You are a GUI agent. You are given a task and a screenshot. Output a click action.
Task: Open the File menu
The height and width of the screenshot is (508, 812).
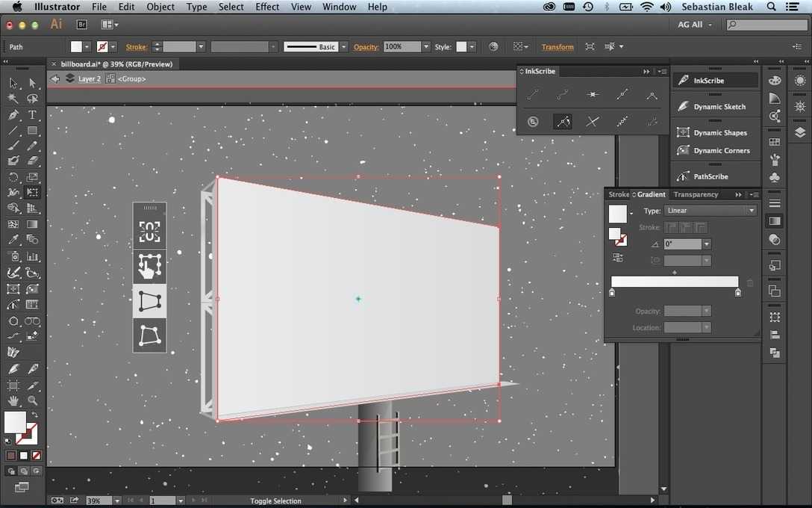tap(99, 7)
